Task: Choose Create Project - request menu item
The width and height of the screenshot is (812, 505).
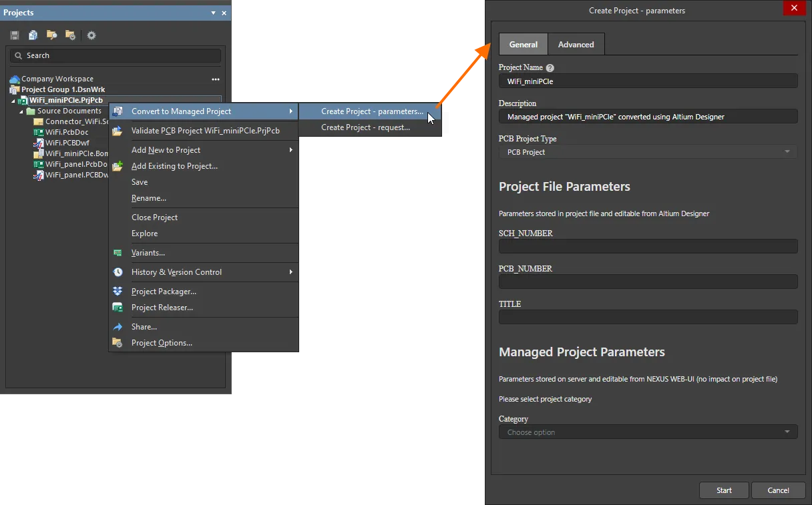Action: 365,127
